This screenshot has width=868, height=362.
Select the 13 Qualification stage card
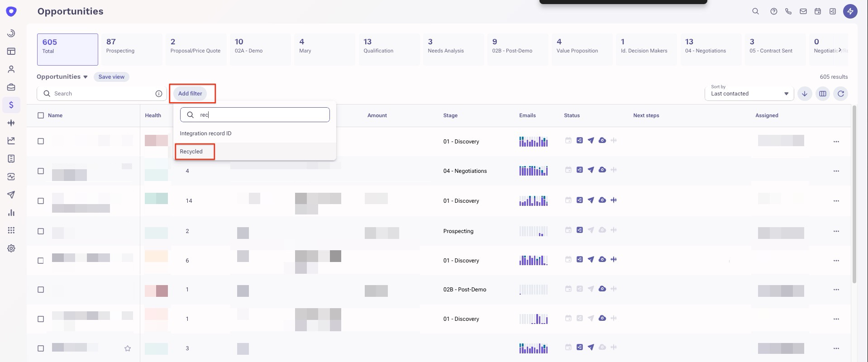tap(389, 49)
